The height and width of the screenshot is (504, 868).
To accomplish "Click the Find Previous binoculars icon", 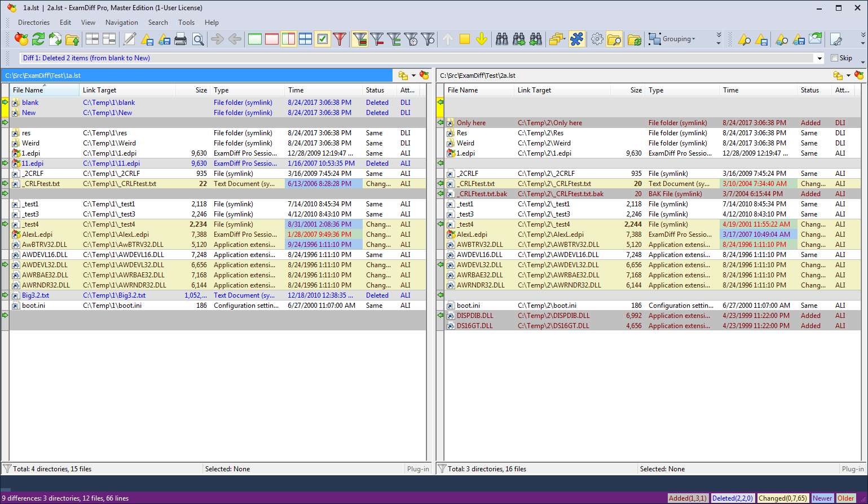I will point(536,39).
